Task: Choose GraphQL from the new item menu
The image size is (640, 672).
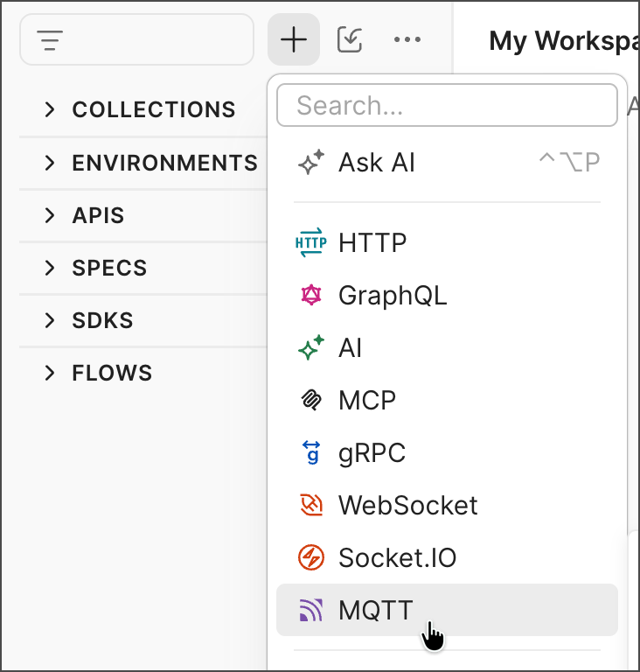Action: (448, 295)
